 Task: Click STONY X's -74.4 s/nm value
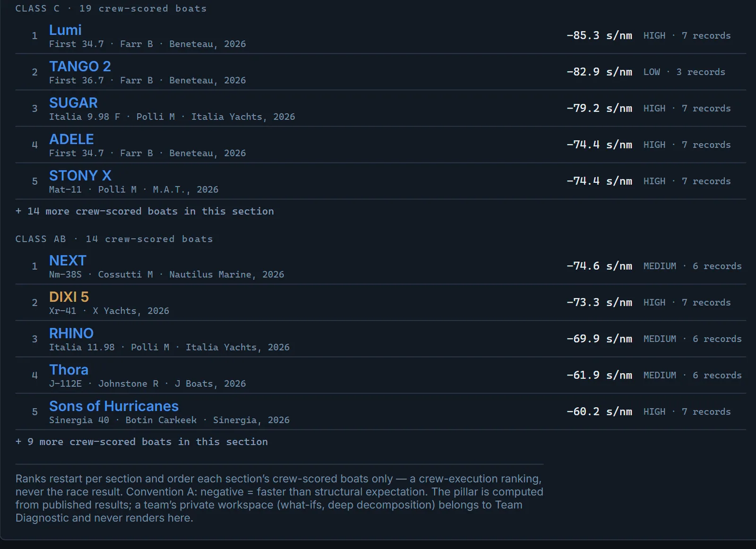click(x=599, y=181)
